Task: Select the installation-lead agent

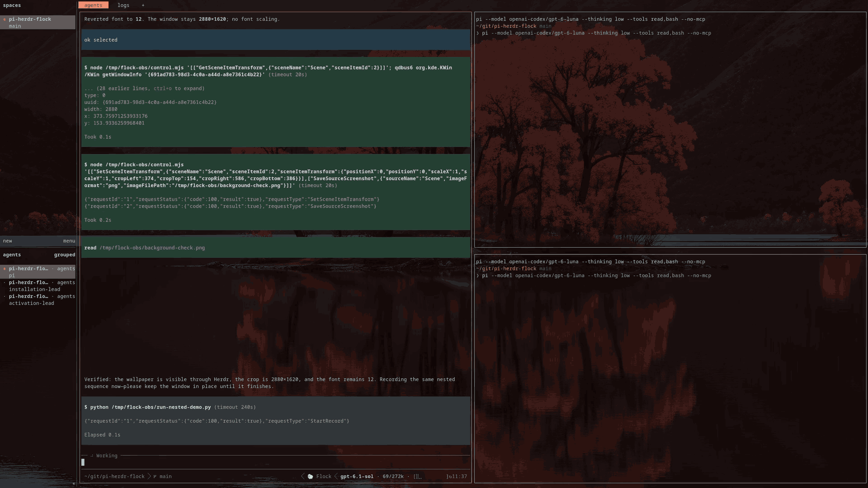Action: [x=38, y=286]
